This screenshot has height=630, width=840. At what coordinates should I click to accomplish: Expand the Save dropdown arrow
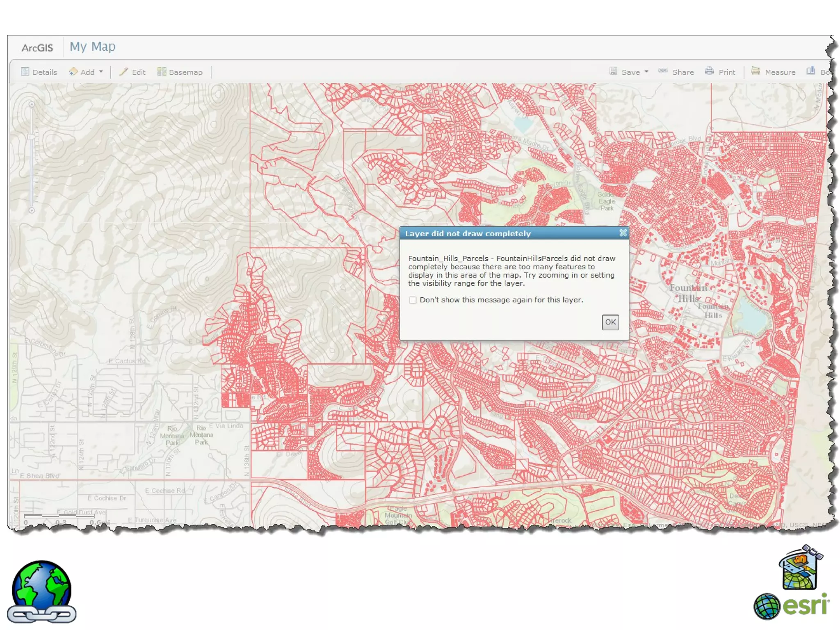point(646,72)
